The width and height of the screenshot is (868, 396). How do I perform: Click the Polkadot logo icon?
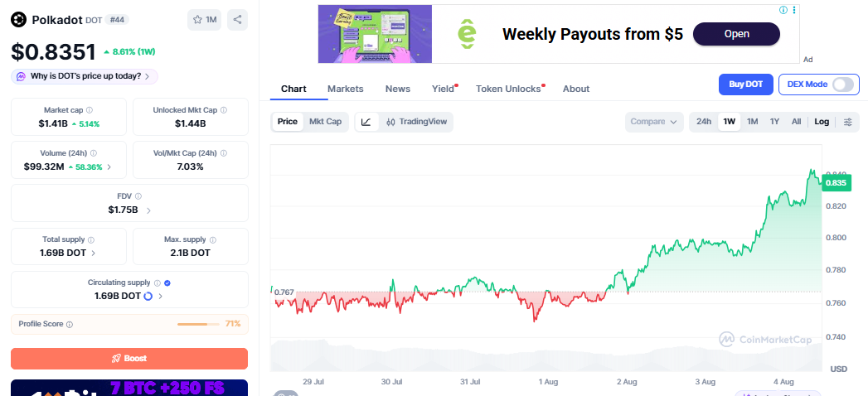pyautogui.click(x=19, y=20)
